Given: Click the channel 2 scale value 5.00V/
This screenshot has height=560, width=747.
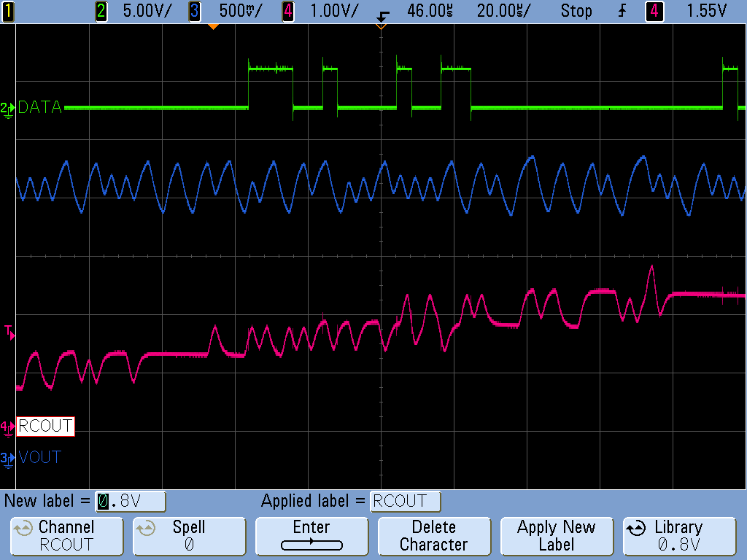Looking at the screenshot, I should 147,11.
